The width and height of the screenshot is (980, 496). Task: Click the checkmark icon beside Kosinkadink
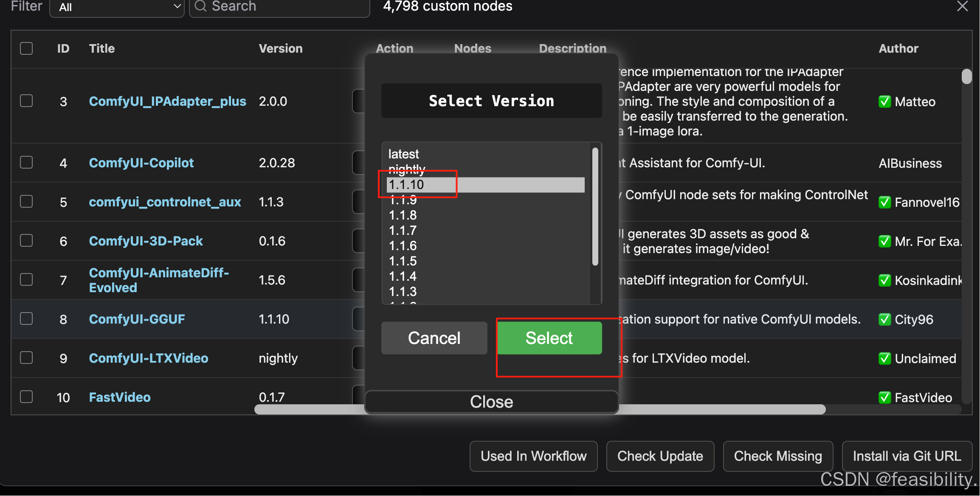click(x=884, y=280)
